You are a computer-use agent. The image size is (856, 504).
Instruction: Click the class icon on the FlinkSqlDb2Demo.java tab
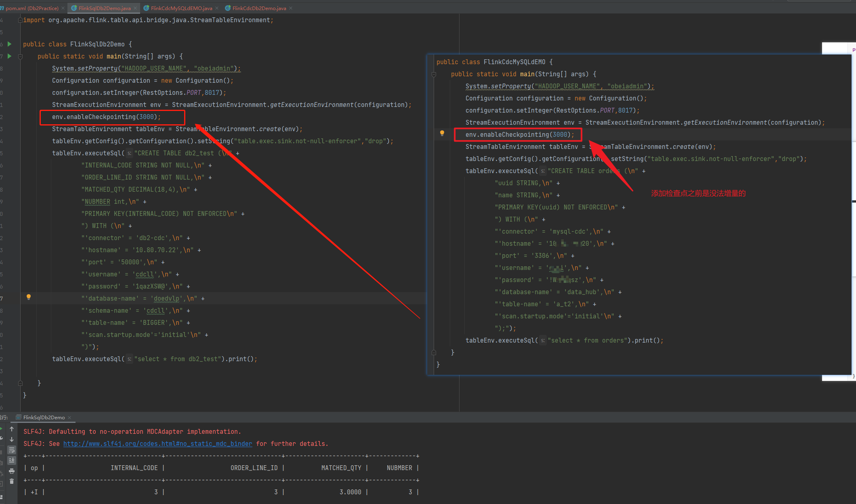pos(74,8)
